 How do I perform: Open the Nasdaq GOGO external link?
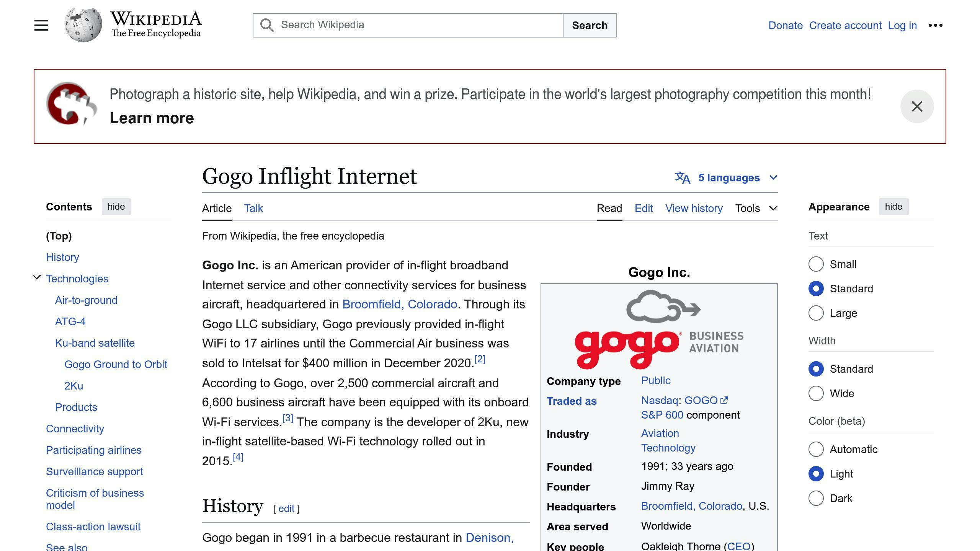click(706, 400)
